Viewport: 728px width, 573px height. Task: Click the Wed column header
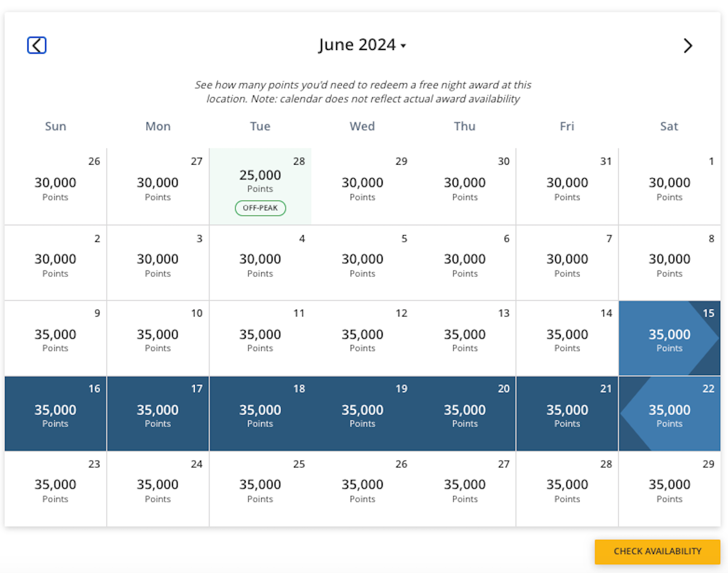coord(363,126)
